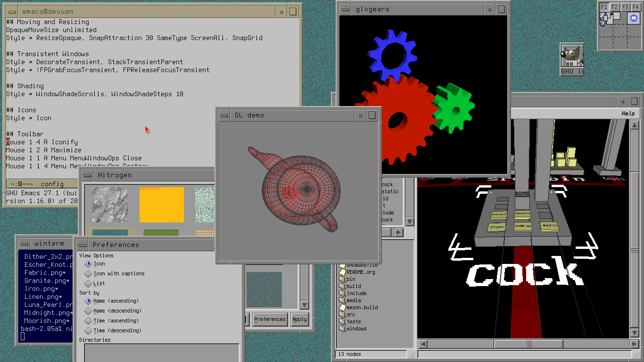
Task: Open the bin folder icon
Action: (342, 279)
